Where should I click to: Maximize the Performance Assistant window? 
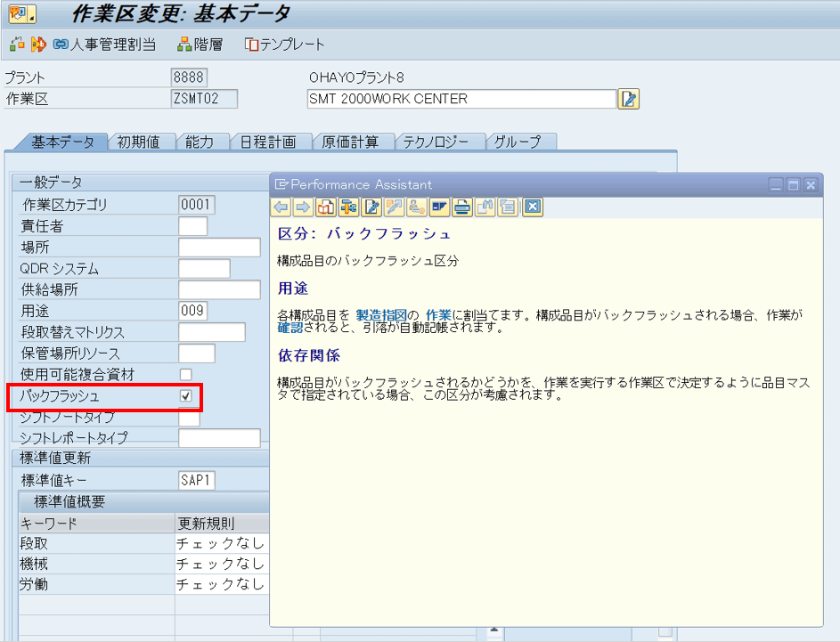793,184
